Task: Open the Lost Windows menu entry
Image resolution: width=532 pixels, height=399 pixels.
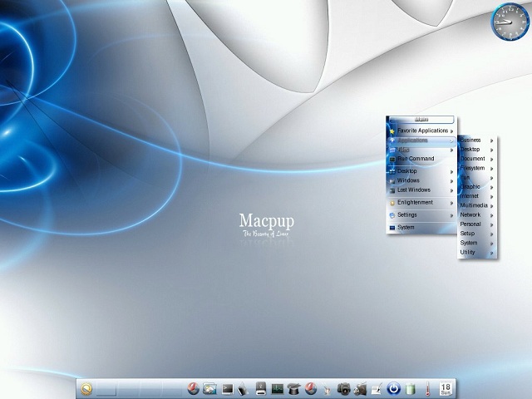Action: pos(421,190)
